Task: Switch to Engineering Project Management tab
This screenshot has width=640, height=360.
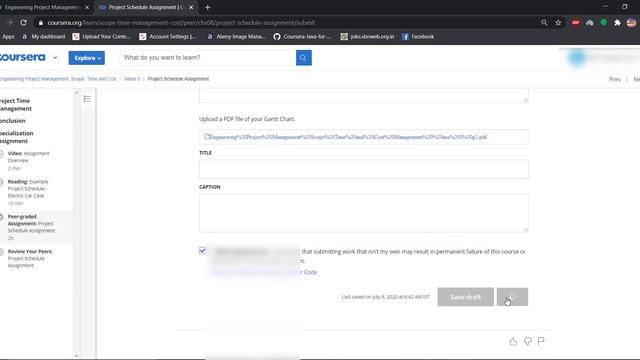Action: coord(41,7)
